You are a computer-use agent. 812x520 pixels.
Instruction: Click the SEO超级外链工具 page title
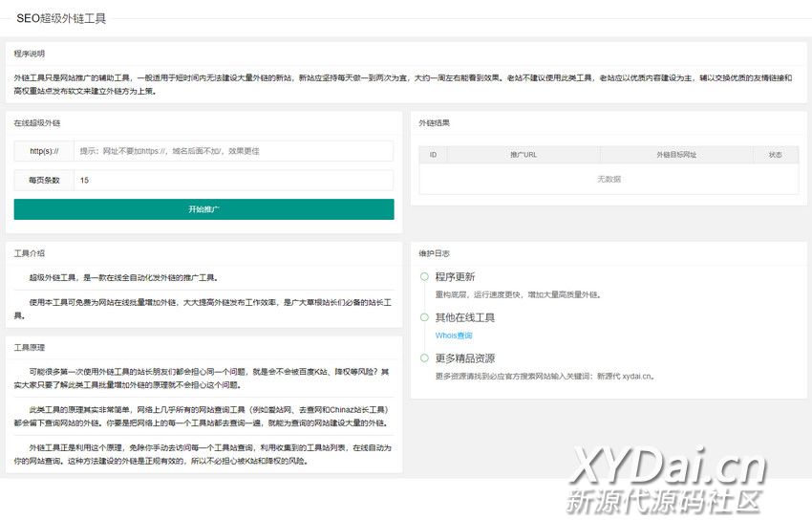(x=61, y=18)
